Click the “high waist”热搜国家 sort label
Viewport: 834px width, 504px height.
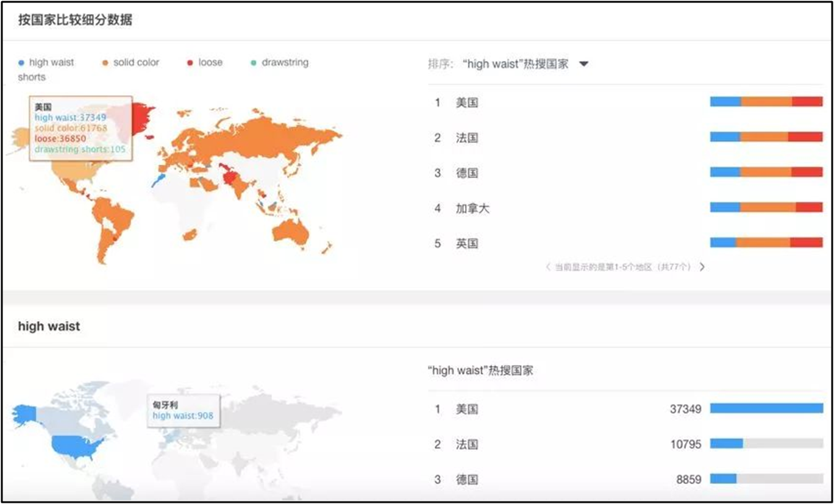coord(515,64)
